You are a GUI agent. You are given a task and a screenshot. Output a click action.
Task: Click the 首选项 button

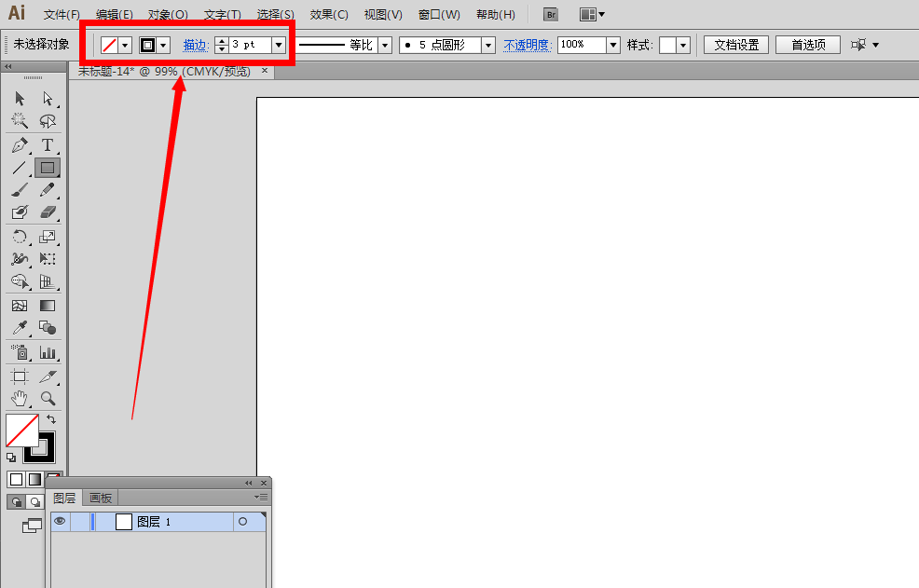point(808,45)
